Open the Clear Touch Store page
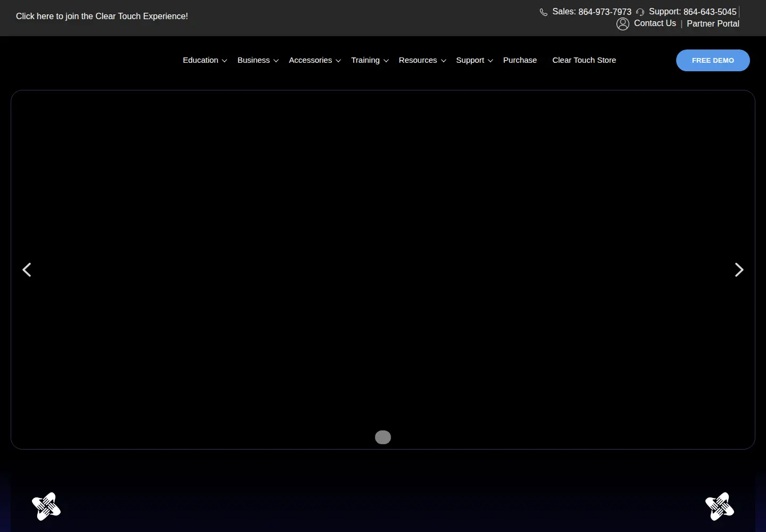This screenshot has width=766, height=532. coord(584,60)
